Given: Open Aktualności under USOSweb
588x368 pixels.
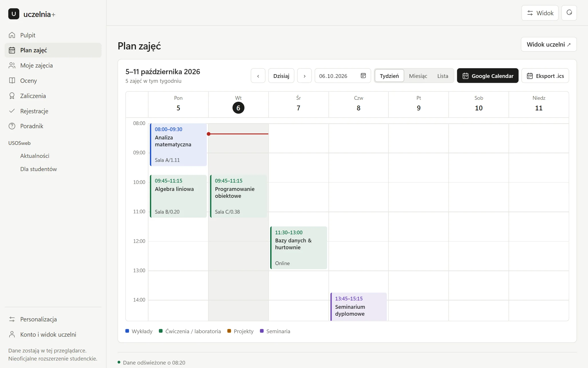Looking at the screenshot, I should tap(35, 156).
